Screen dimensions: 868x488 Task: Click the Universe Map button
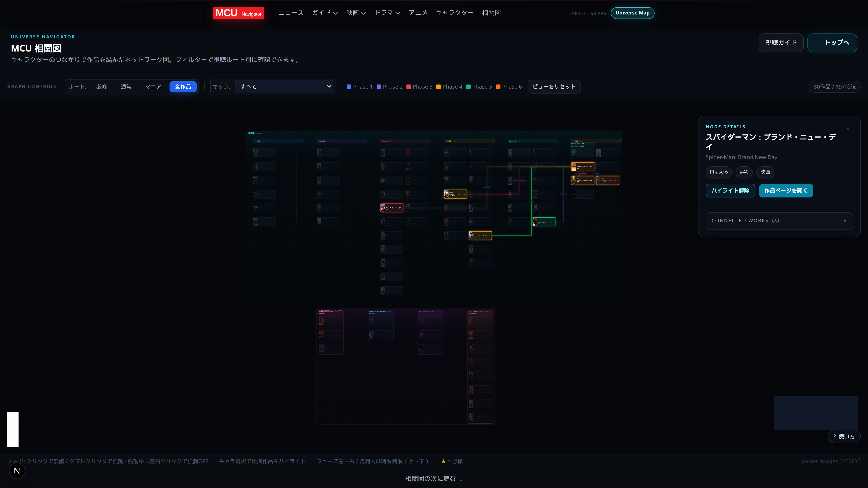tap(632, 13)
